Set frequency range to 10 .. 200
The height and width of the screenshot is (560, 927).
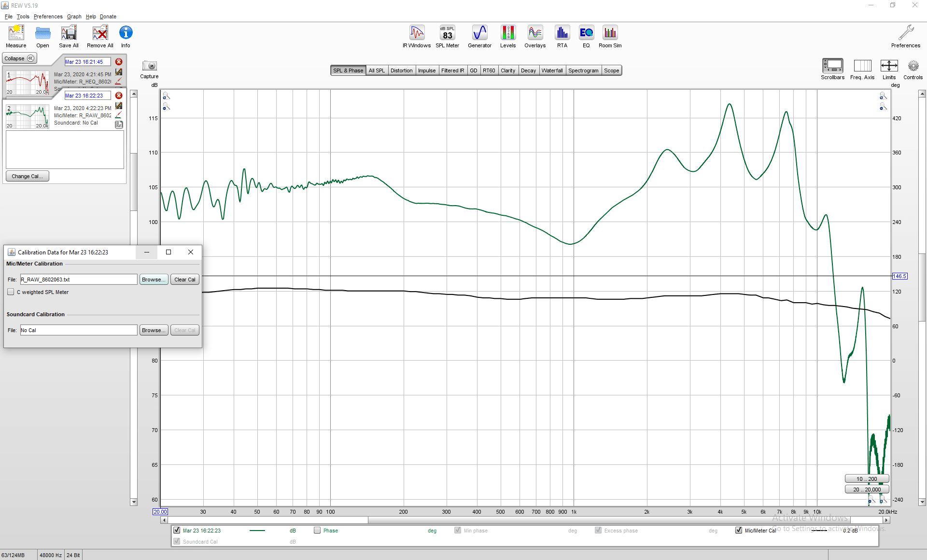[x=867, y=479]
